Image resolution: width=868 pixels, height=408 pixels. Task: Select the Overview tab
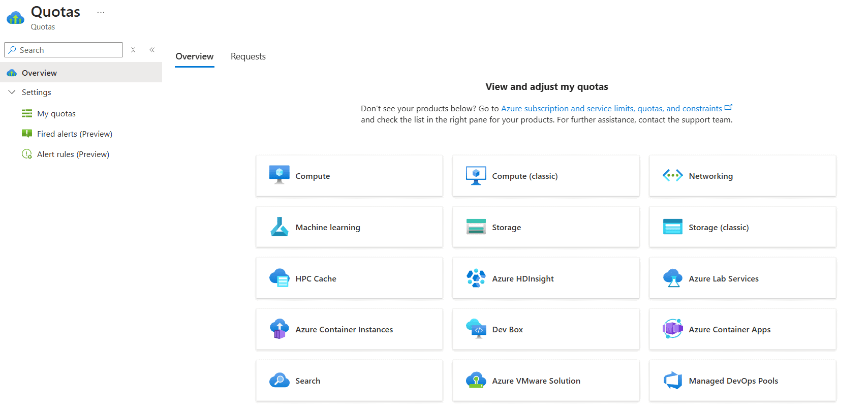195,56
